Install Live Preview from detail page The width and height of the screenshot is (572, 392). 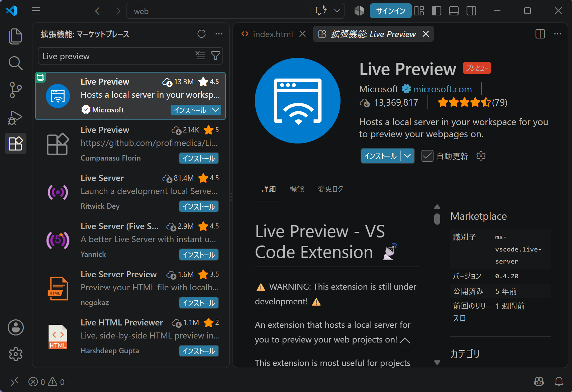(381, 156)
